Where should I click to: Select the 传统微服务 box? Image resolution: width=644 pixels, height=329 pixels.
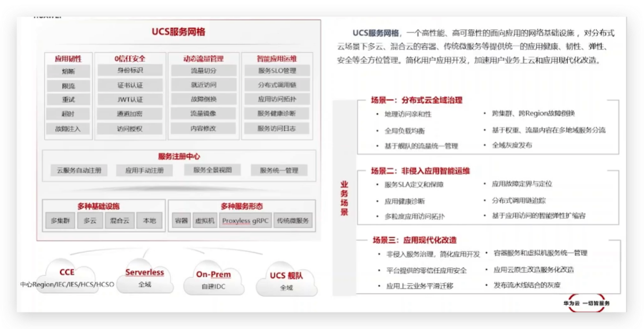[293, 220]
